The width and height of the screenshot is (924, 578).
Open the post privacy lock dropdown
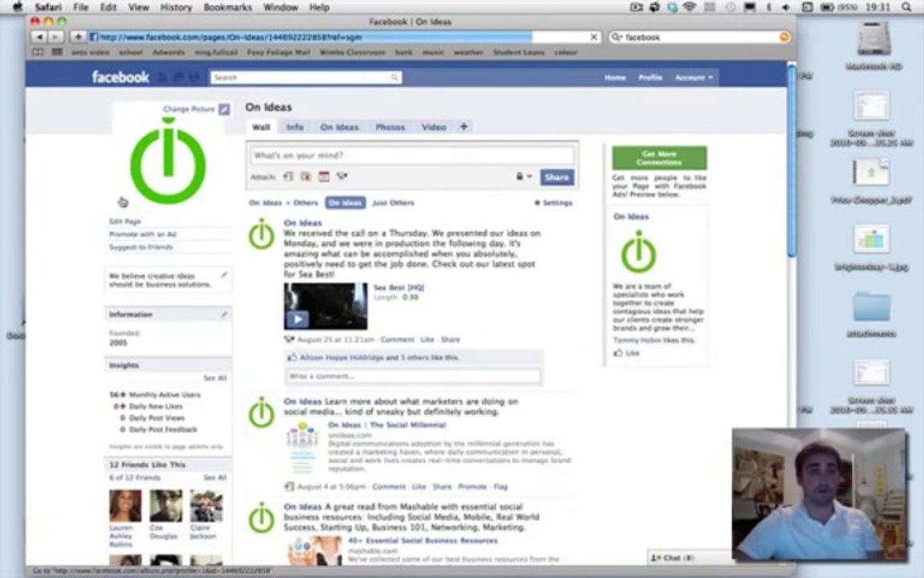(x=524, y=177)
